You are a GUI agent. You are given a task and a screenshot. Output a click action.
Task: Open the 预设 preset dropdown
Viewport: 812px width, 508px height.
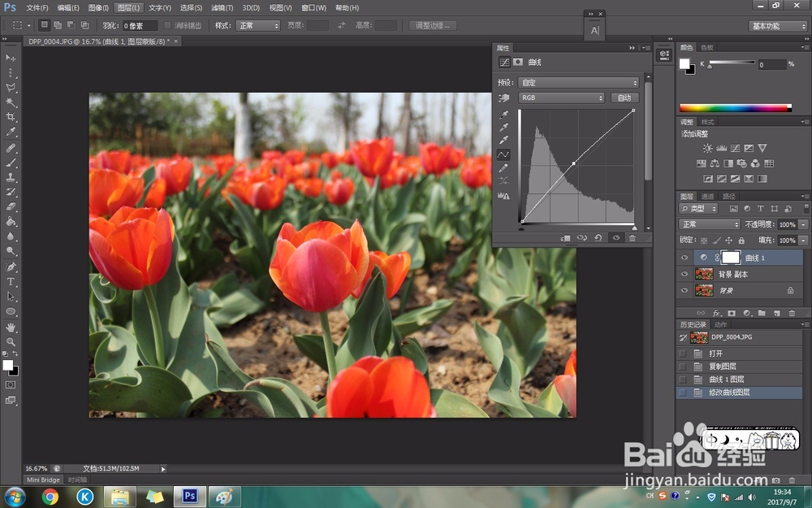(578, 82)
